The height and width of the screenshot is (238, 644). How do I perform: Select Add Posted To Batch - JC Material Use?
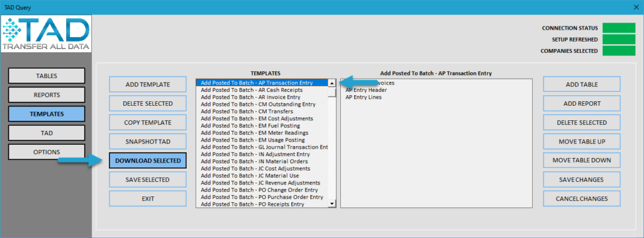262,176
